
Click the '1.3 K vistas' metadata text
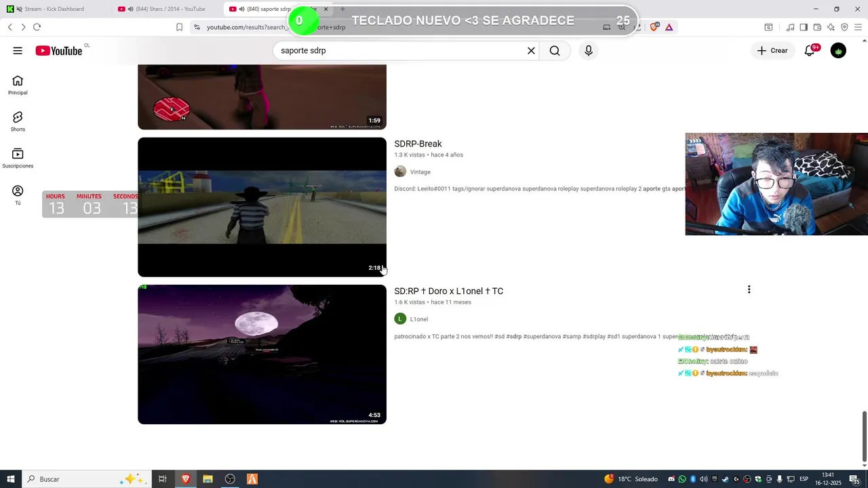tap(410, 155)
